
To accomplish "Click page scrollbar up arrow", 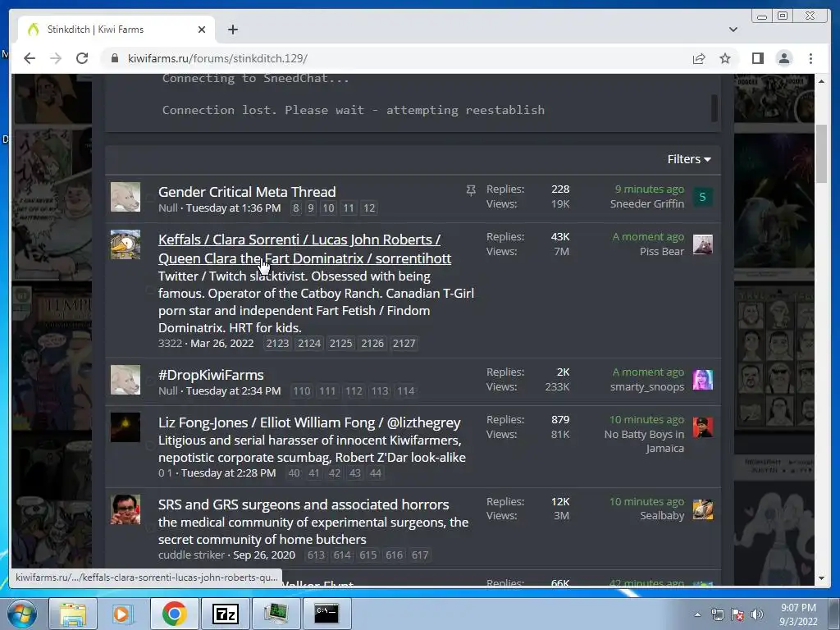I will coord(821,81).
